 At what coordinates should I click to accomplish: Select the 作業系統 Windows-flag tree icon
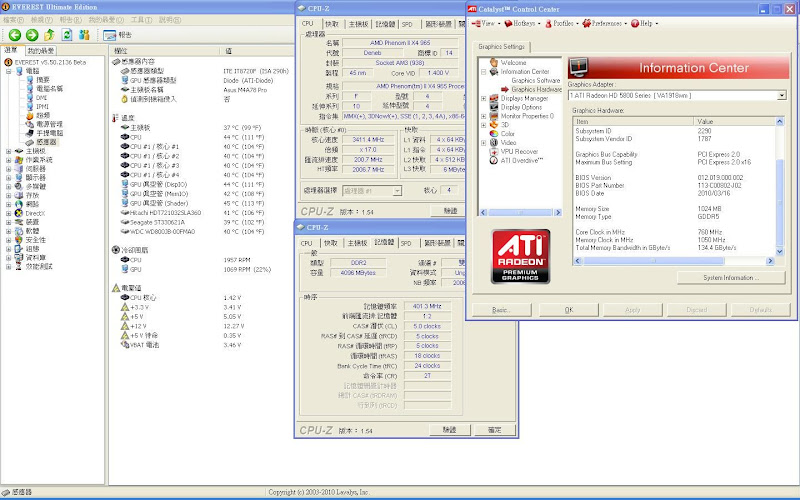19,160
